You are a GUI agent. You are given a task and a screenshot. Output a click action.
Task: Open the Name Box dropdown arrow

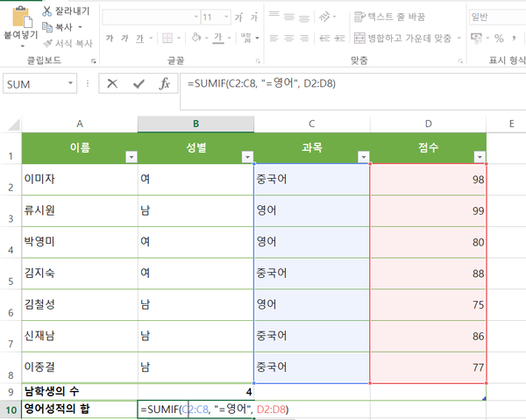70,83
